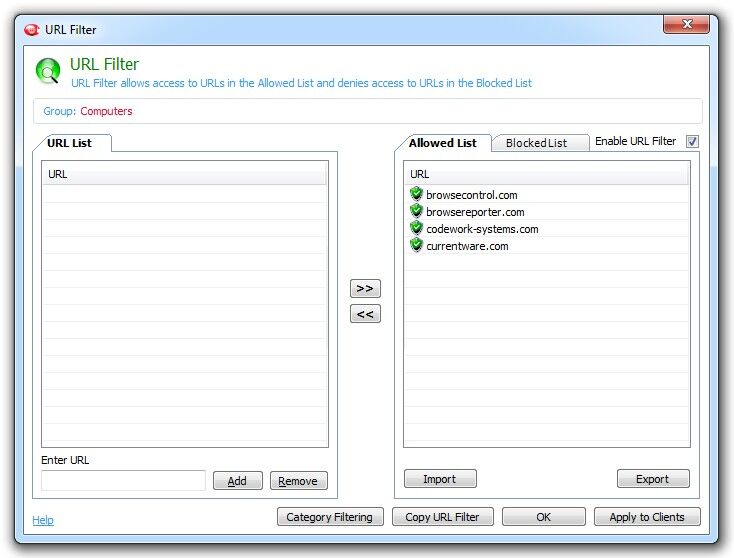The width and height of the screenshot is (734, 558).
Task: Move URL to allowed list with >> button
Action: tap(365, 288)
